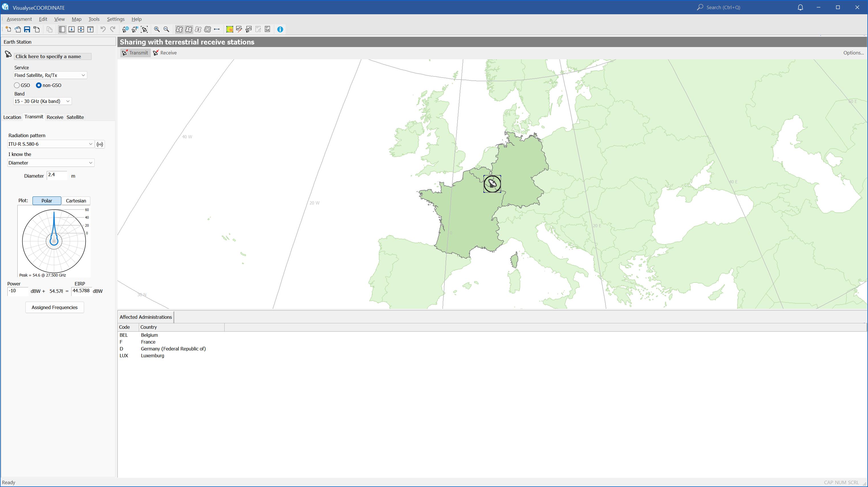Screen dimensions: 868x487
Task: Save the assessment with the disk icon
Action: [27, 29]
